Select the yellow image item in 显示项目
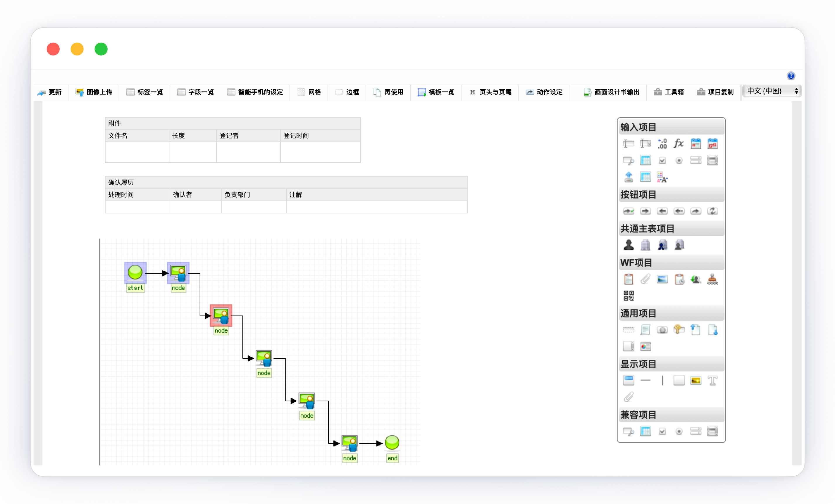Viewport: 835px width, 504px height. click(696, 381)
